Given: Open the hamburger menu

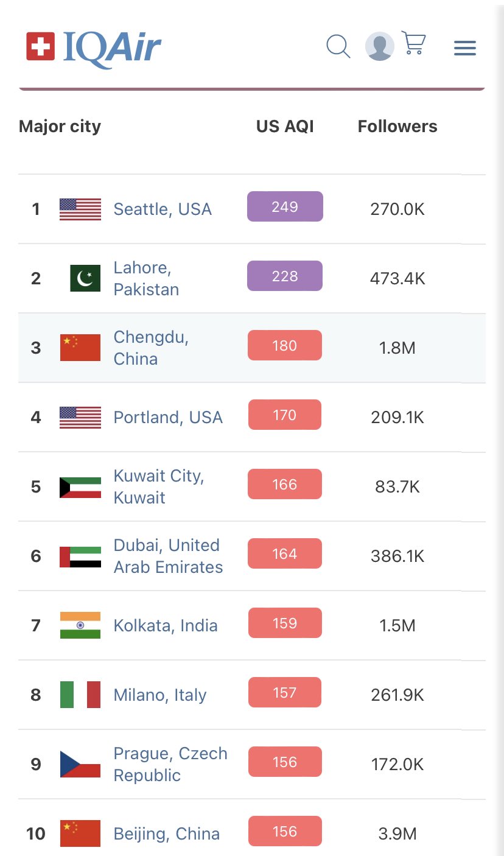Looking at the screenshot, I should coord(465,48).
